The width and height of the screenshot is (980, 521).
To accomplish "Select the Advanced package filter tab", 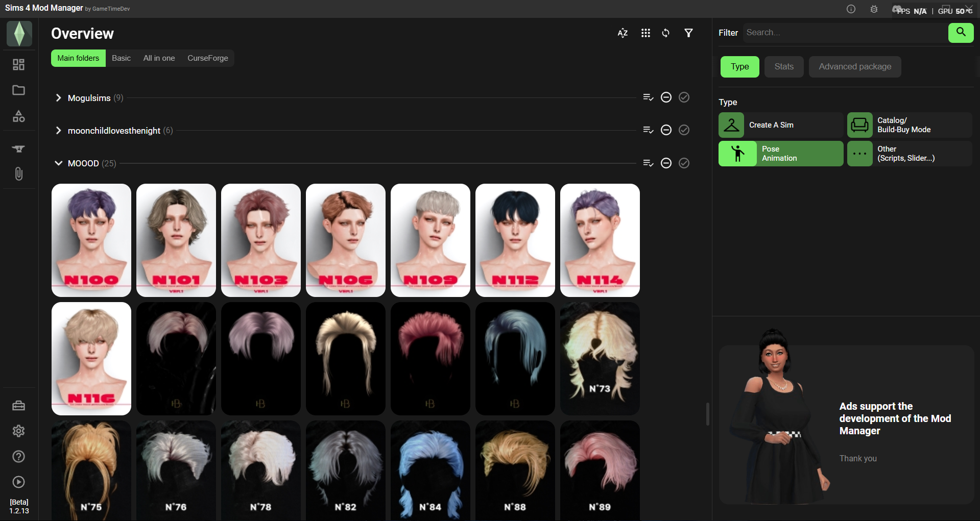I will 855,67.
